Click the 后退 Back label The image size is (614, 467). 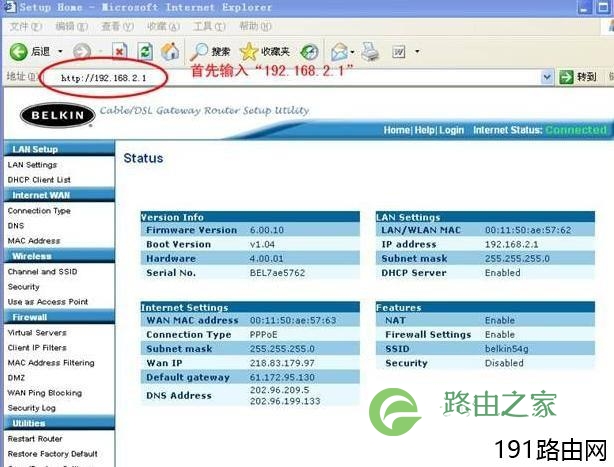coord(41,51)
